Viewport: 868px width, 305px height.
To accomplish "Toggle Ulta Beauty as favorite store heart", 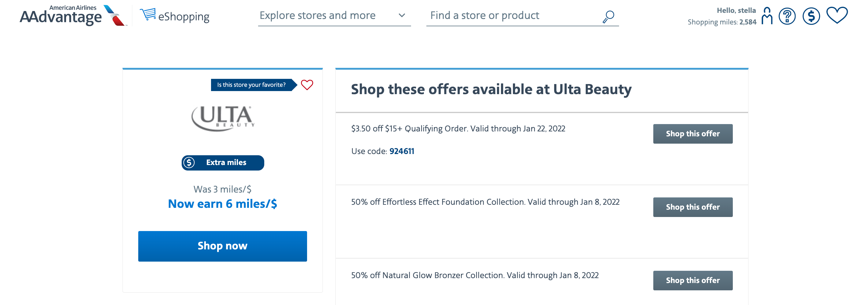I will point(307,85).
